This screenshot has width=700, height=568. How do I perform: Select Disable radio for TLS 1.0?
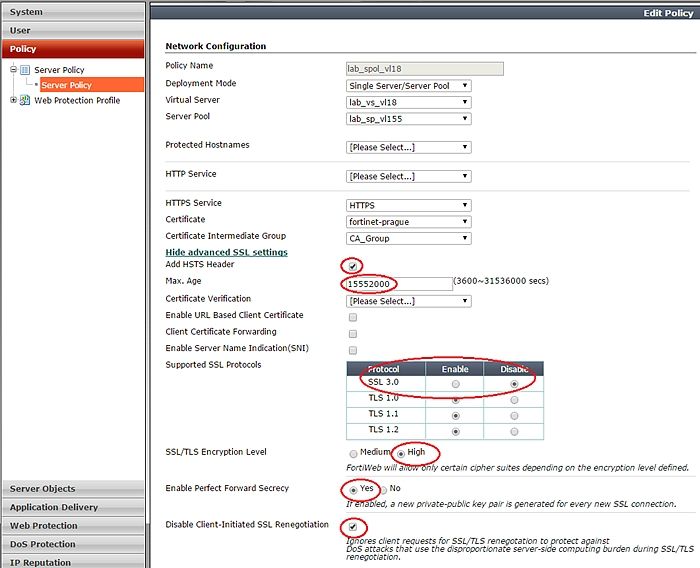(x=514, y=400)
